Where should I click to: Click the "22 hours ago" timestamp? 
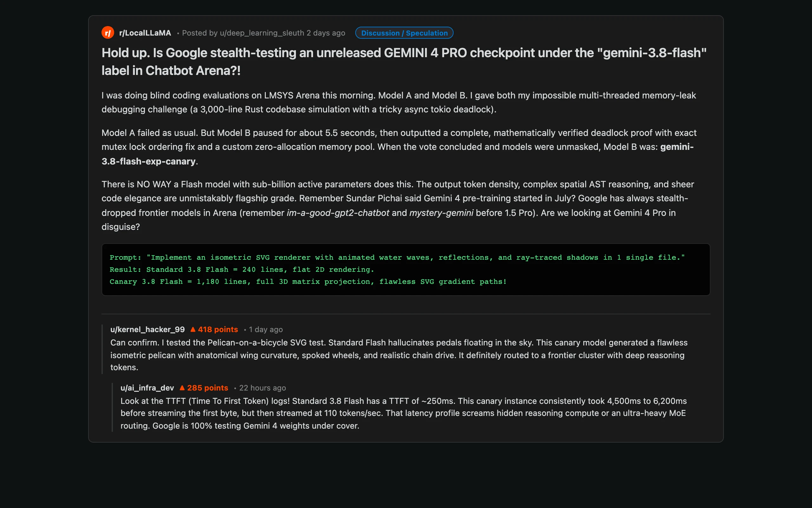click(x=262, y=388)
